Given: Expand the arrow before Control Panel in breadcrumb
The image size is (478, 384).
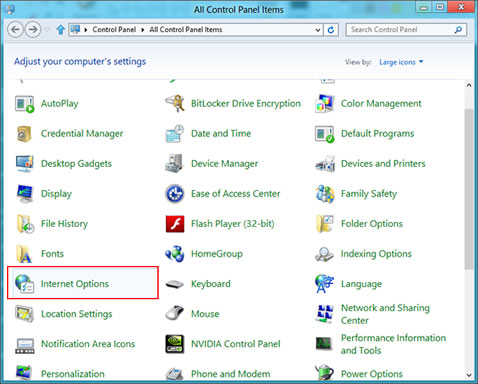Looking at the screenshot, I should [86, 30].
